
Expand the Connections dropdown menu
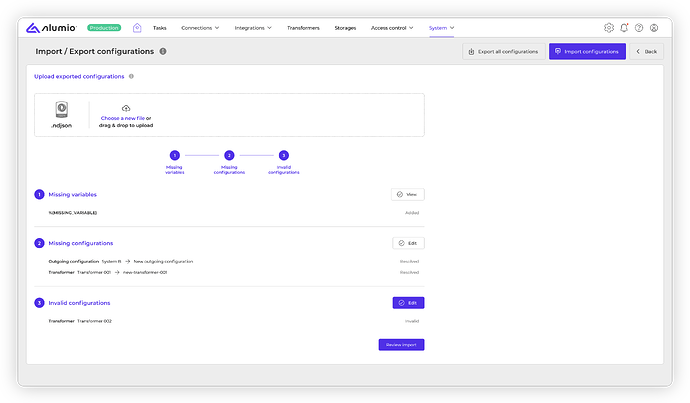pos(200,28)
